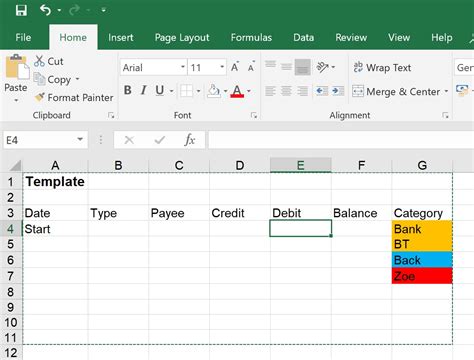Apply the Fill Color bucket
This screenshot has width=474, height=360.
tap(214, 91)
